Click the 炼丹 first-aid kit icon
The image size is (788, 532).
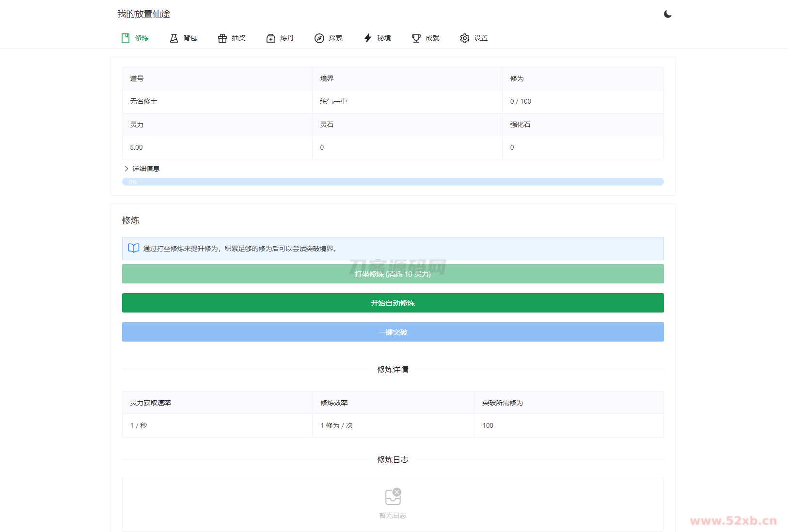coord(270,38)
